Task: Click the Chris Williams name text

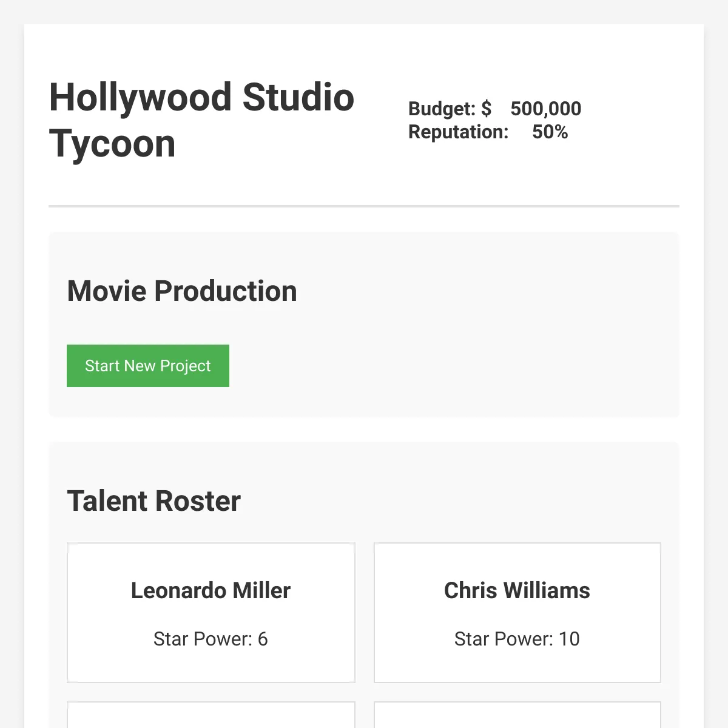Action: pos(517,590)
